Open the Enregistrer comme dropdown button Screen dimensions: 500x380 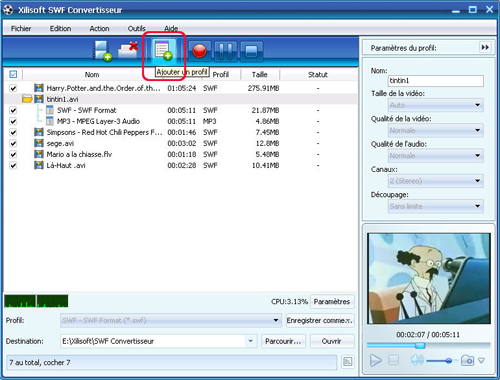(x=320, y=320)
